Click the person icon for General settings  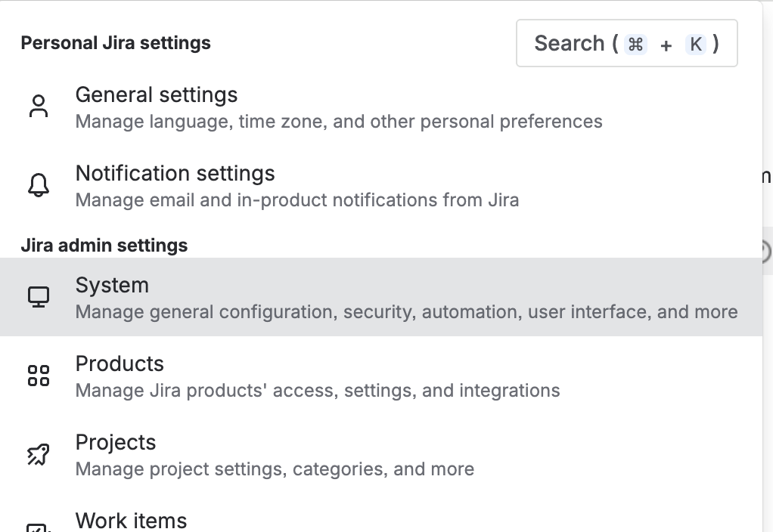38,107
